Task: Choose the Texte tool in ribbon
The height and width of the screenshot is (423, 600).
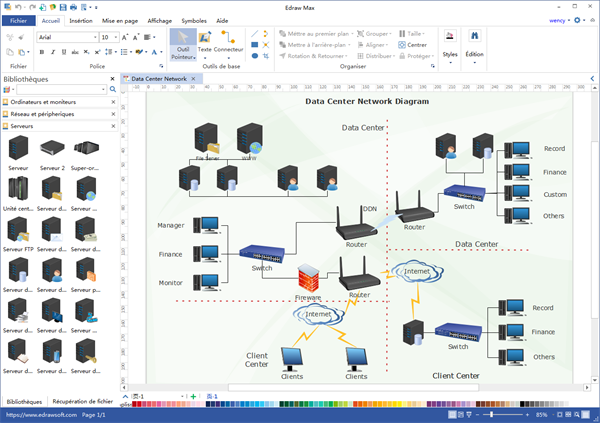Action: (205, 46)
